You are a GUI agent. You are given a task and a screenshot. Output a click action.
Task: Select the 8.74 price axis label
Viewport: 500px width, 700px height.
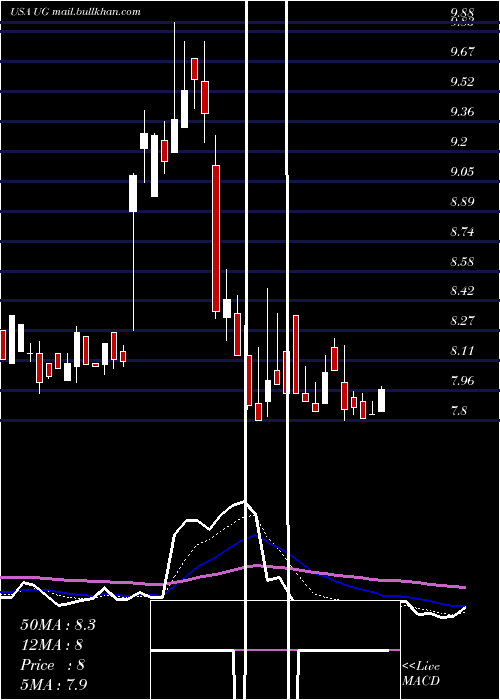tap(462, 232)
